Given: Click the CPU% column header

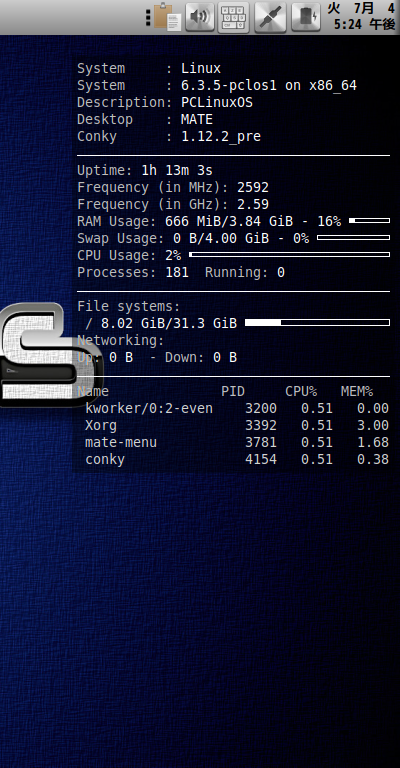Looking at the screenshot, I should tap(301, 391).
